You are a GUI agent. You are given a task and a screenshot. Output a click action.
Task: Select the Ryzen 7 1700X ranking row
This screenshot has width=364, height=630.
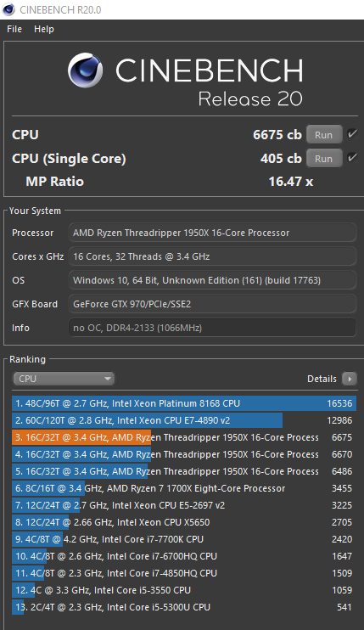coord(184,488)
